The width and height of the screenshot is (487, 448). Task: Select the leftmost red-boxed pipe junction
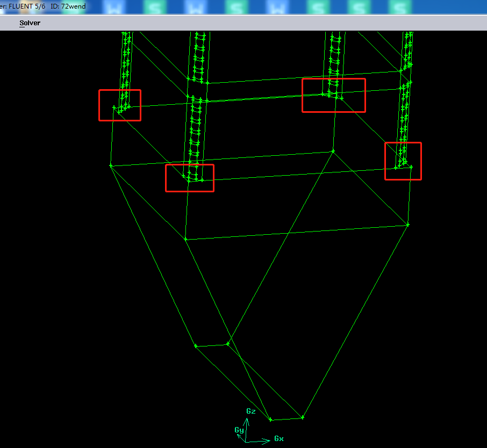(120, 105)
